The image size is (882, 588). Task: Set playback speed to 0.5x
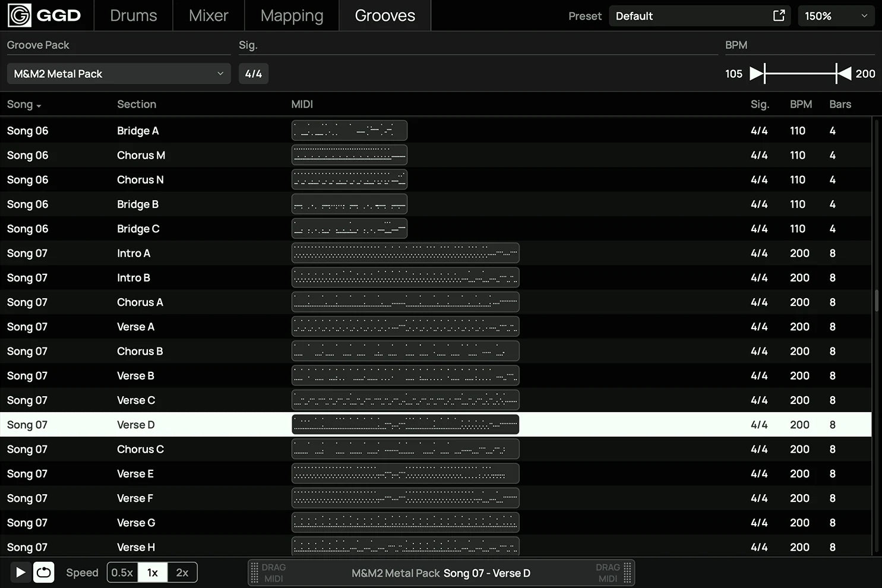pos(122,573)
